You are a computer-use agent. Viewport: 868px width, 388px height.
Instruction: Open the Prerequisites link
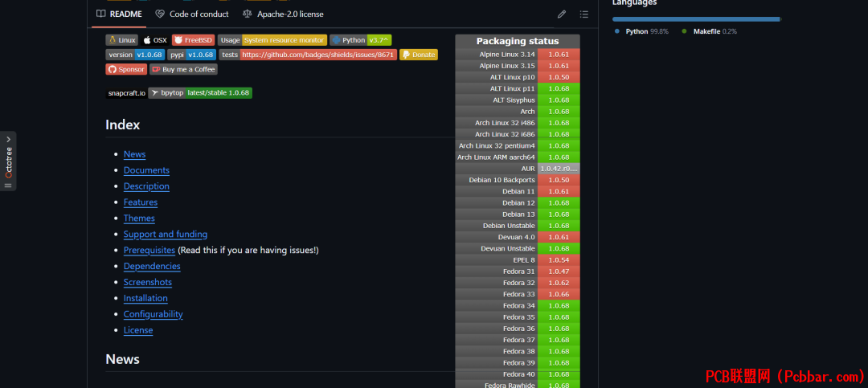pos(149,250)
